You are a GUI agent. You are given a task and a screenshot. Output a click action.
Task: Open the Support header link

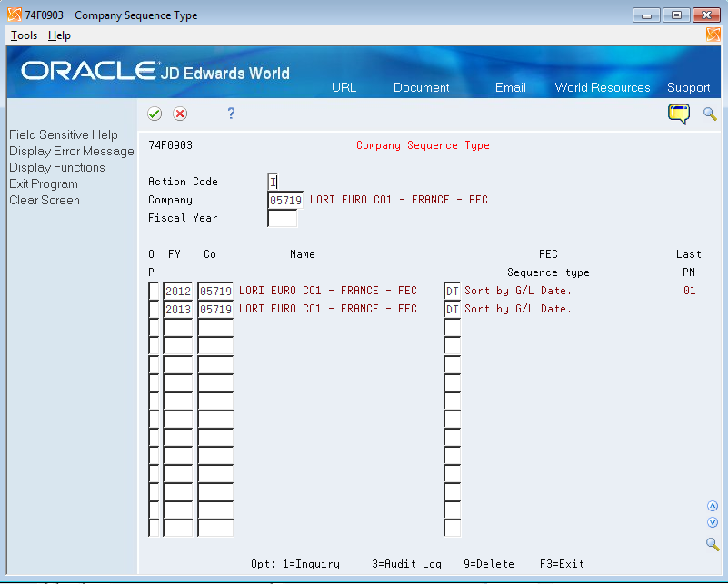(x=689, y=87)
